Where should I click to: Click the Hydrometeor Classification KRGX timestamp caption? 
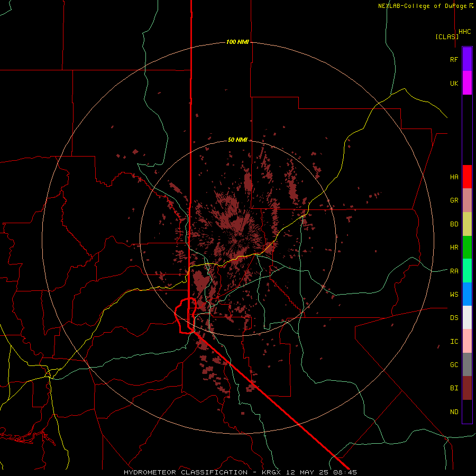pos(240,472)
